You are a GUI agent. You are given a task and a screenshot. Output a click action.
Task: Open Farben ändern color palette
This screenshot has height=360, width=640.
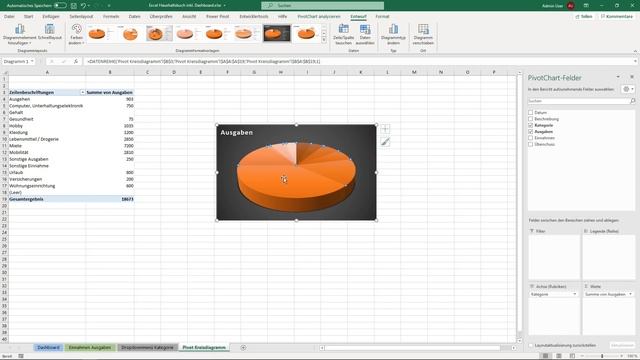coord(76,34)
